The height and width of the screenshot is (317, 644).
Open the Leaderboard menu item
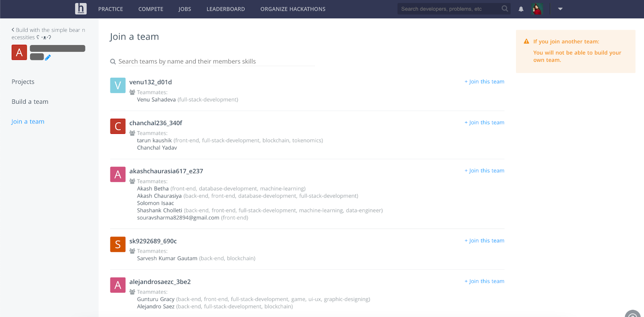pos(225,9)
